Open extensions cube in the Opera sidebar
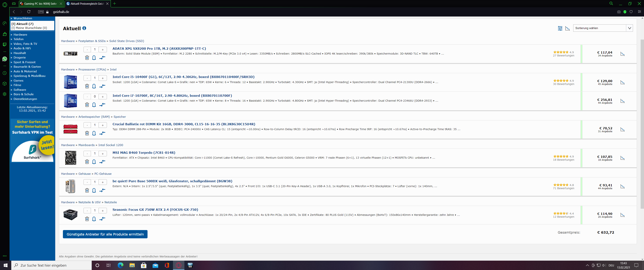The height and width of the screenshot is (270, 644). pos(4,84)
